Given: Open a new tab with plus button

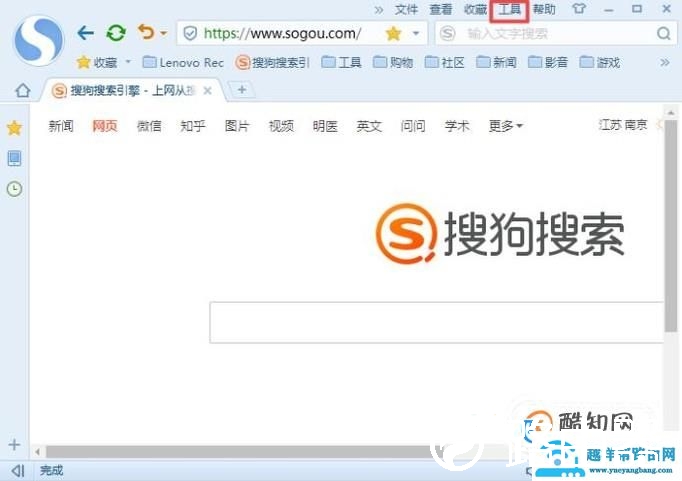Looking at the screenshot, I should pos(242,90).
